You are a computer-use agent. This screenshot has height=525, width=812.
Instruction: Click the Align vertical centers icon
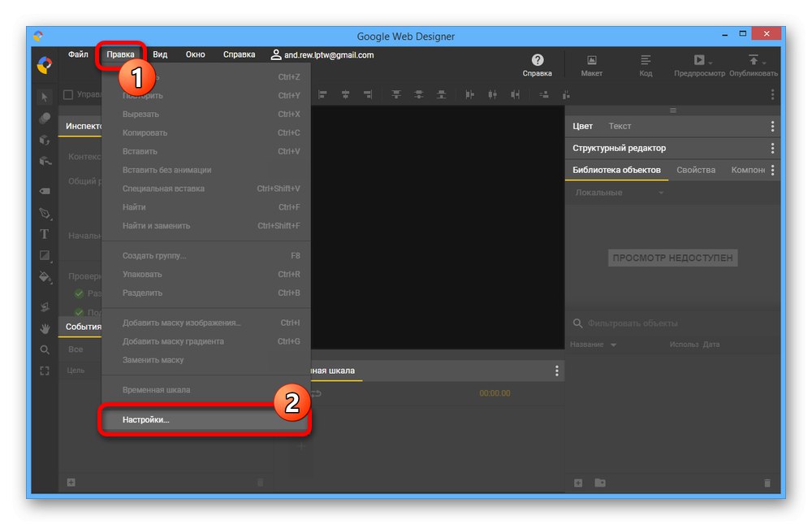pos(419,94)
